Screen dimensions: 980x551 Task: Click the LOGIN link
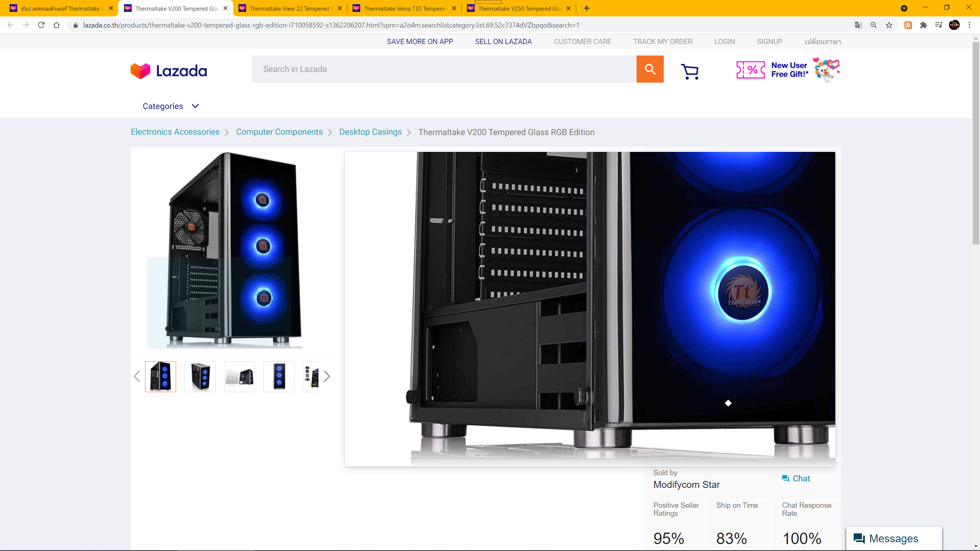coord(725,41)
